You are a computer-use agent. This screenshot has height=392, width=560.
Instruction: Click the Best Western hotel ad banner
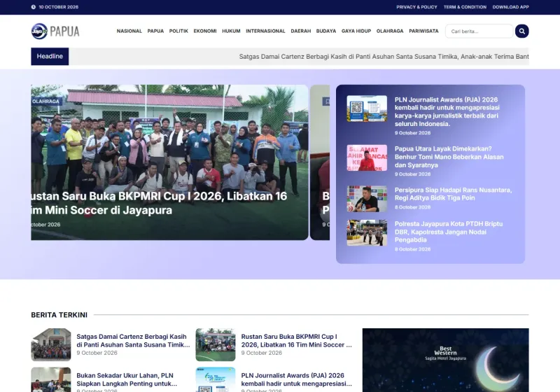[x=446, y=360]
